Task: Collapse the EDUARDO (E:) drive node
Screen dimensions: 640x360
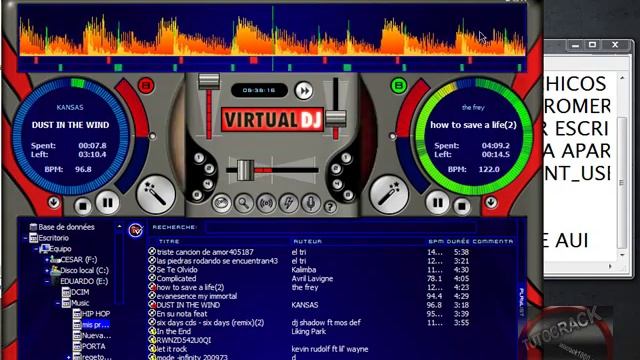Action: click(x=47, y=281)
